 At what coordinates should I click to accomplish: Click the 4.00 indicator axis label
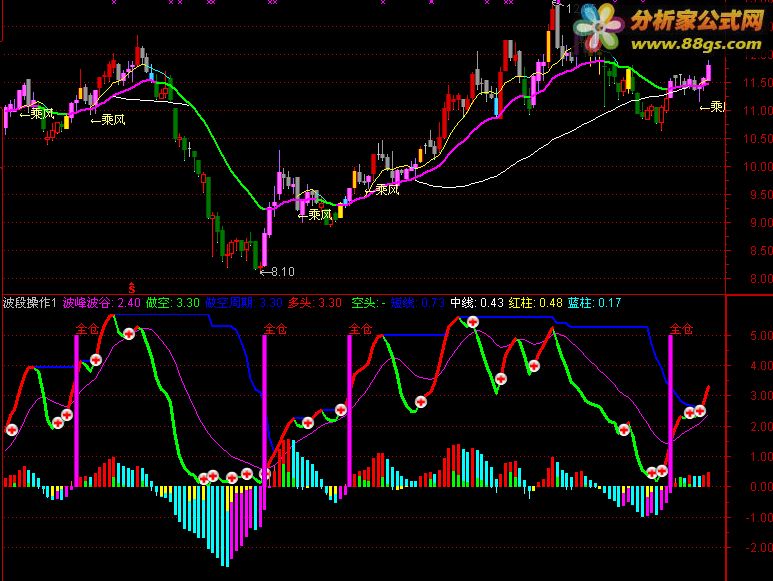(x=760, y=366)
